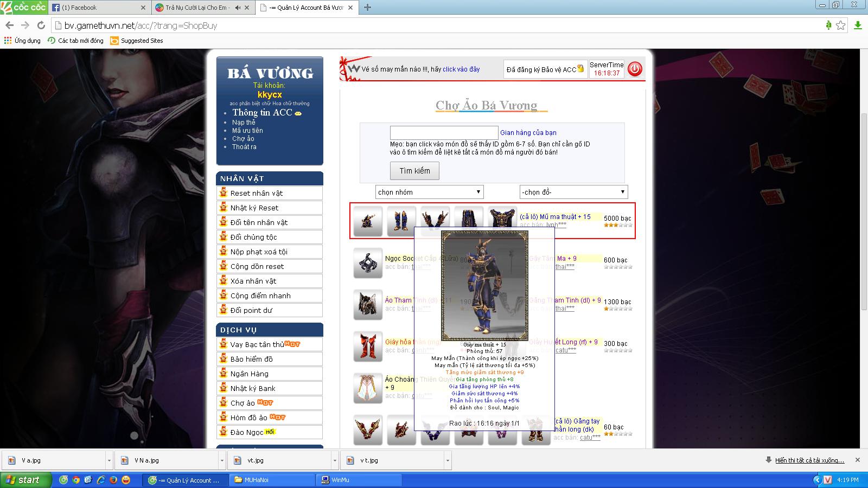Click the Chrome icon in quick launch
Screen dimensions: 868x488
(76, 480)
